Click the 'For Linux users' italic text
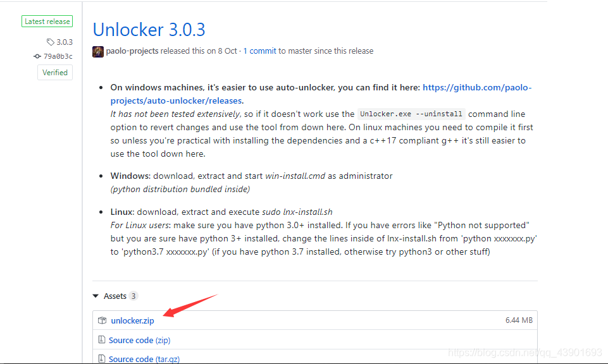This screenshot has height=364, width=608. pos(140,226)
